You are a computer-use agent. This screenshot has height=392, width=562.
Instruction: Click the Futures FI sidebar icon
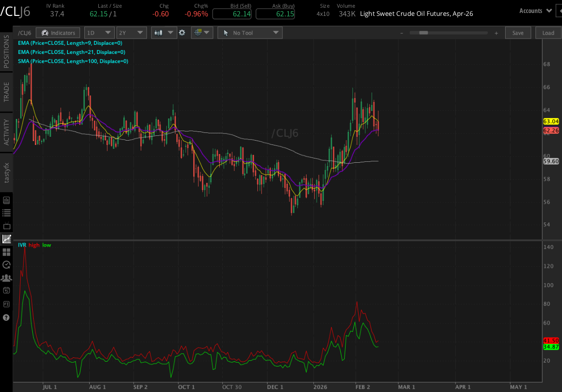(x=6, y=304)
